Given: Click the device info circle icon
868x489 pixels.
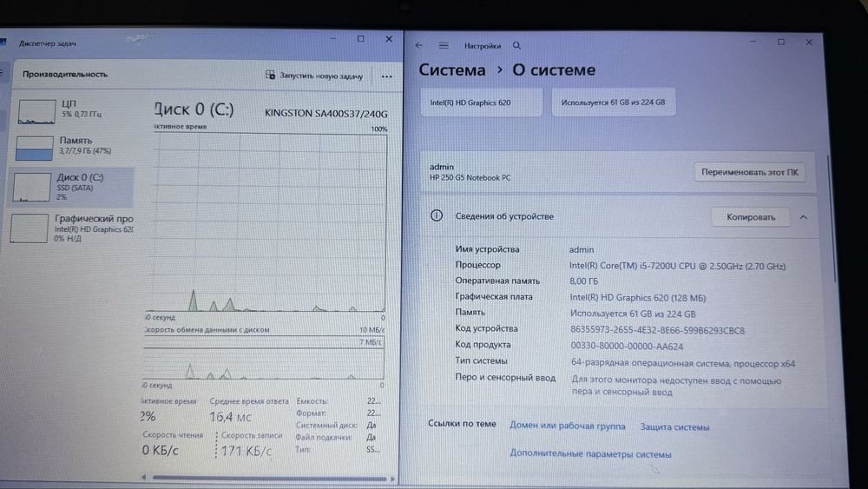Looking at the screenshot, I should pyautogui.click(x=437, y=215).
